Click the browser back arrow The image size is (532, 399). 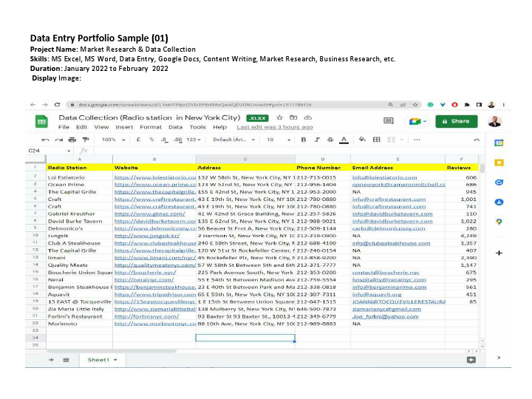point(33,105)
